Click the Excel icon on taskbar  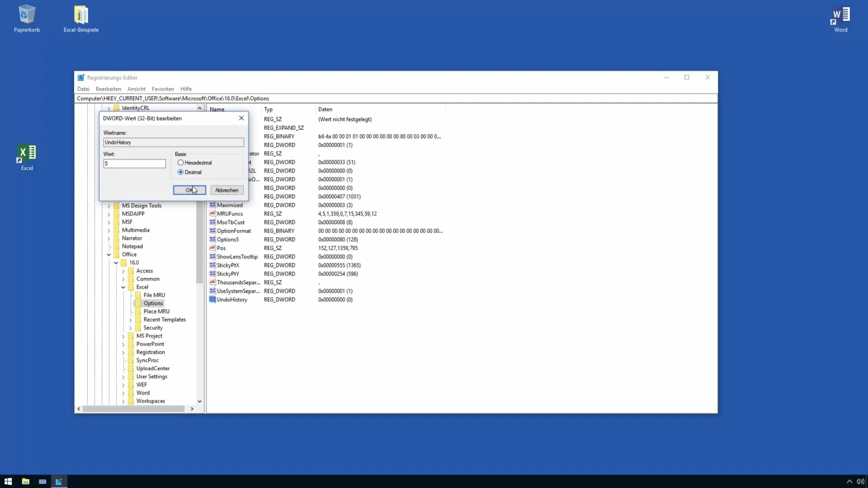click(26, 158)
